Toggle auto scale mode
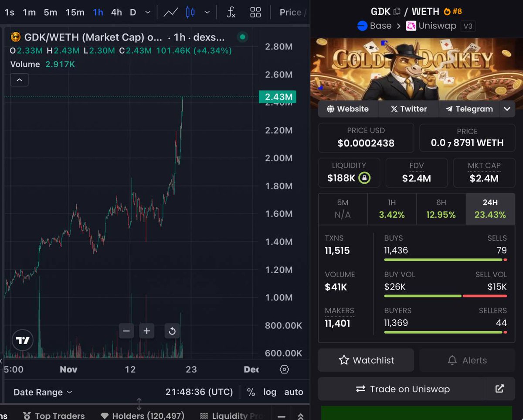Image resolution: width=523 pixels, height=420 pixels. click(x=294, y=392)
